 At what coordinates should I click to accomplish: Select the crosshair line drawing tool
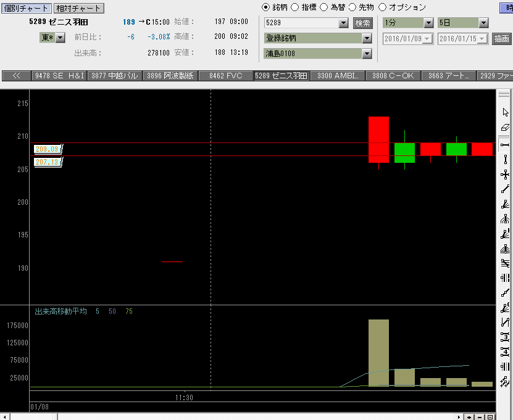pos(505,175)
